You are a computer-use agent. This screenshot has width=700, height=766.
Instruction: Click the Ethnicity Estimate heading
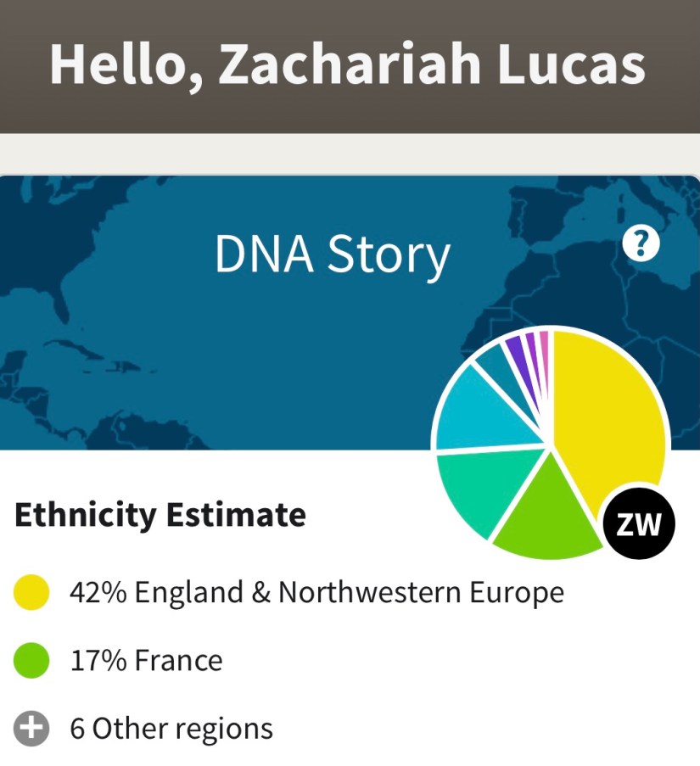160,514
